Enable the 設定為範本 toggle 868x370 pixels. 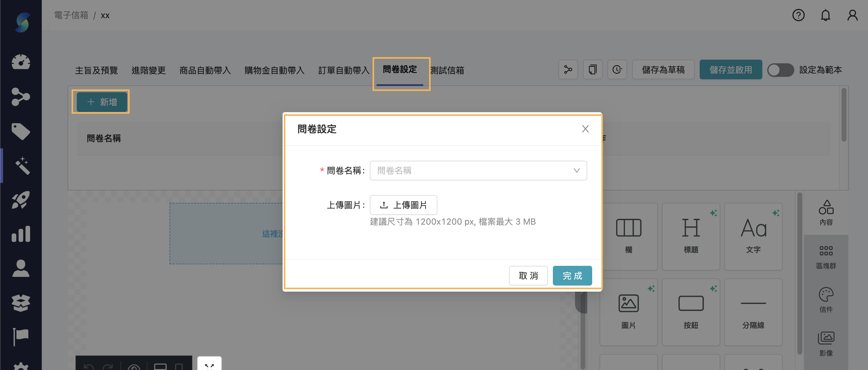coord(780,70)
